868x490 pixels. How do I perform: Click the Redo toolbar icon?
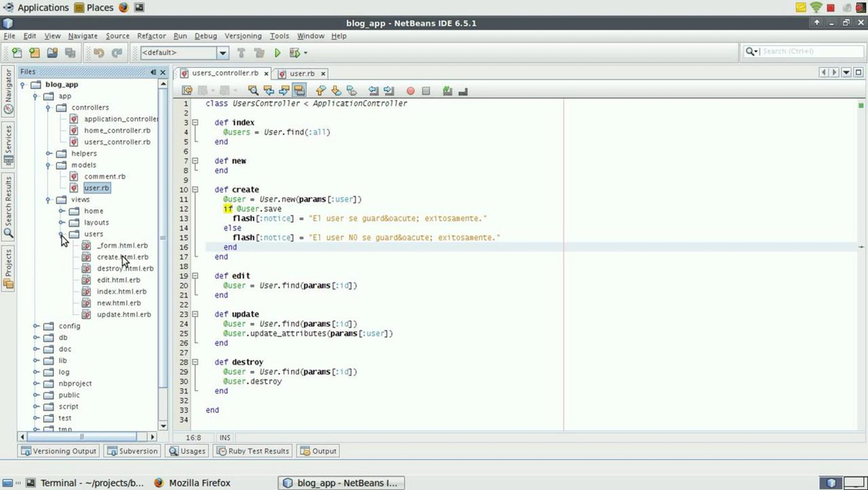(x=116, y=53)
